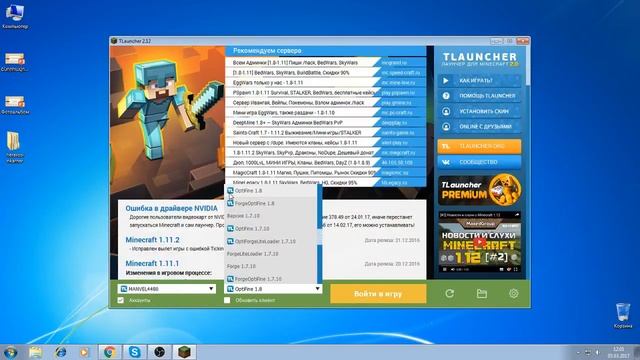Enable the Обновить клиент checkbox
The height and width of the screenshot is (360, 640).
pos(227,300)
